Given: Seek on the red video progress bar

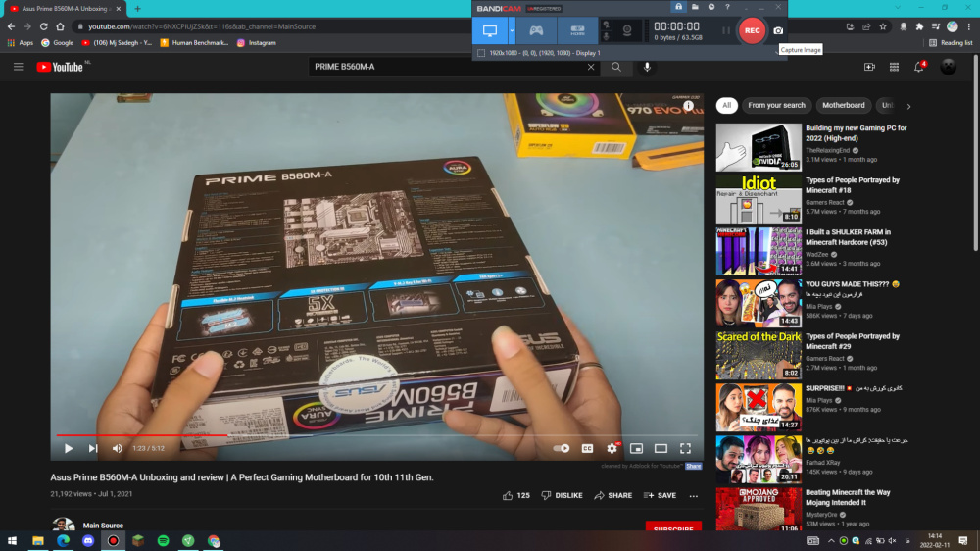Looking at the screenshot, I should pyautogui.click(x=377, y=434).
